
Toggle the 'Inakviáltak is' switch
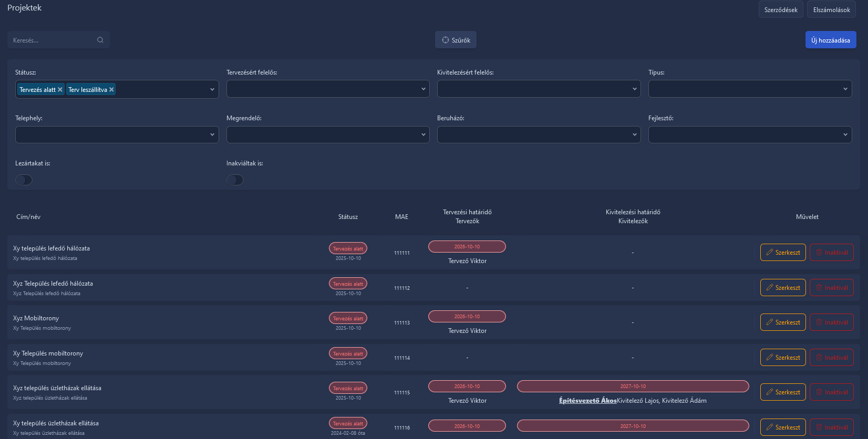235,180
